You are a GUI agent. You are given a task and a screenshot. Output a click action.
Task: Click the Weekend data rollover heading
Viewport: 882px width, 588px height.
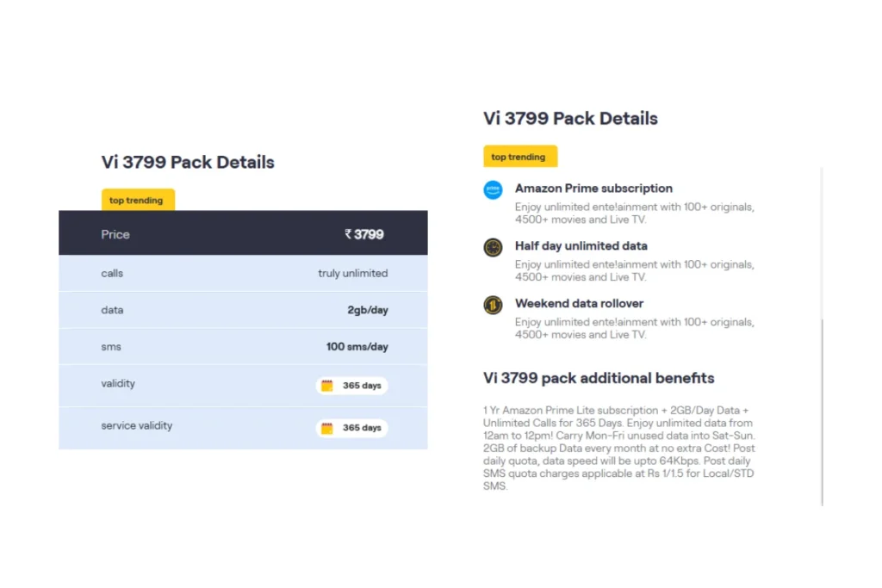click(579, 304)
